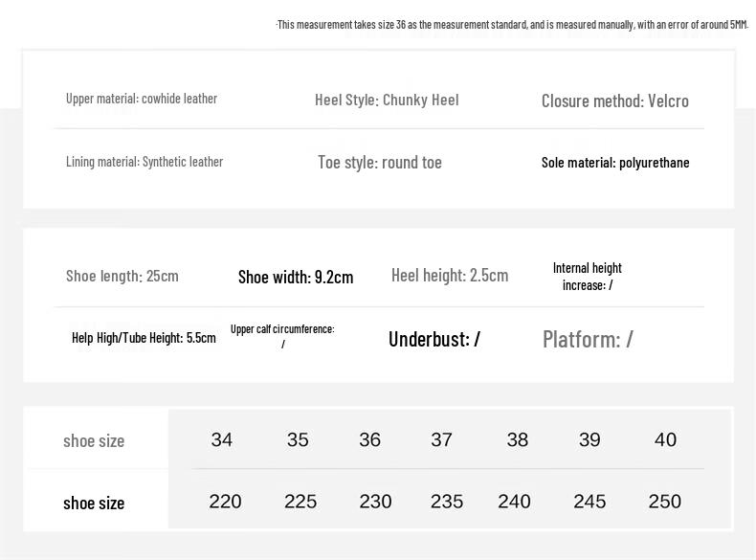Select size 36 in size chart

(369, 439)
